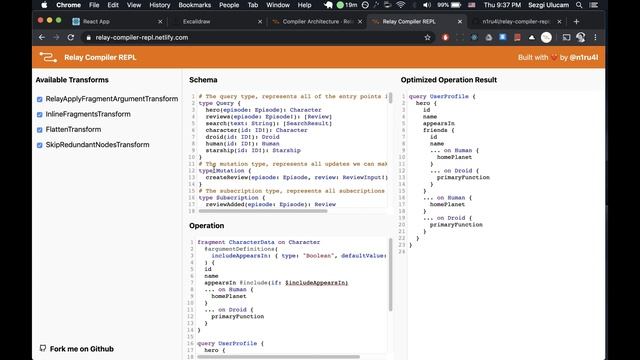
Task: Click the Schema editor vertical scrollbar
Action: point(391,98)
